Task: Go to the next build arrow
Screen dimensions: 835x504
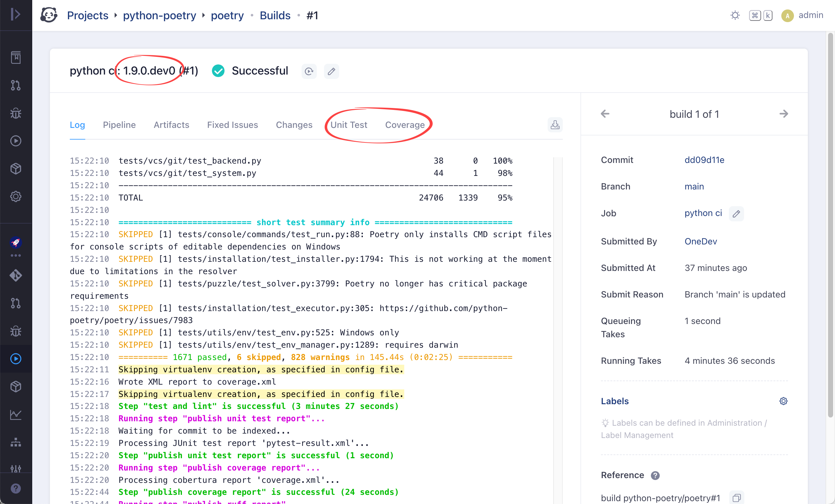Action: [x=784, y=114]
